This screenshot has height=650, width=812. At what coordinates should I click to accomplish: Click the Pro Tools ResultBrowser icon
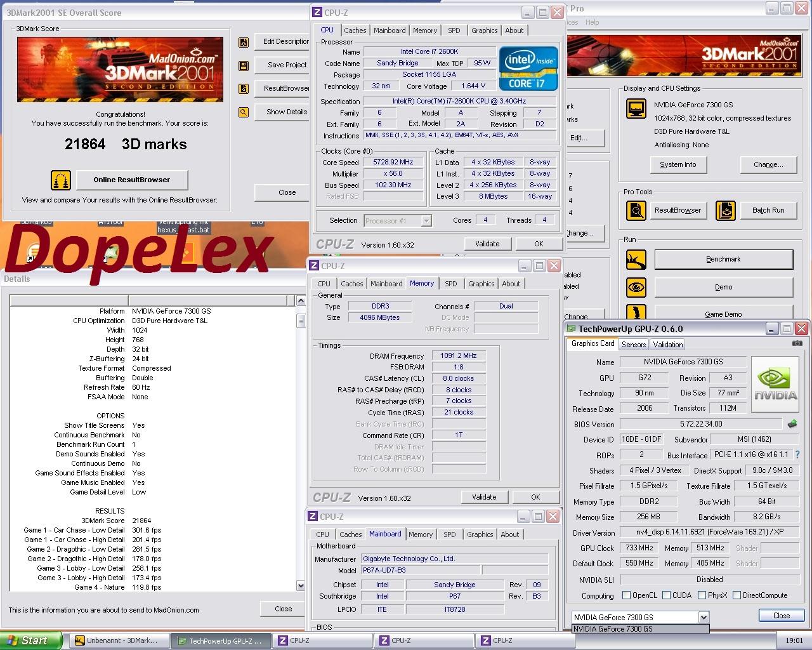click(x=636, y=210)
